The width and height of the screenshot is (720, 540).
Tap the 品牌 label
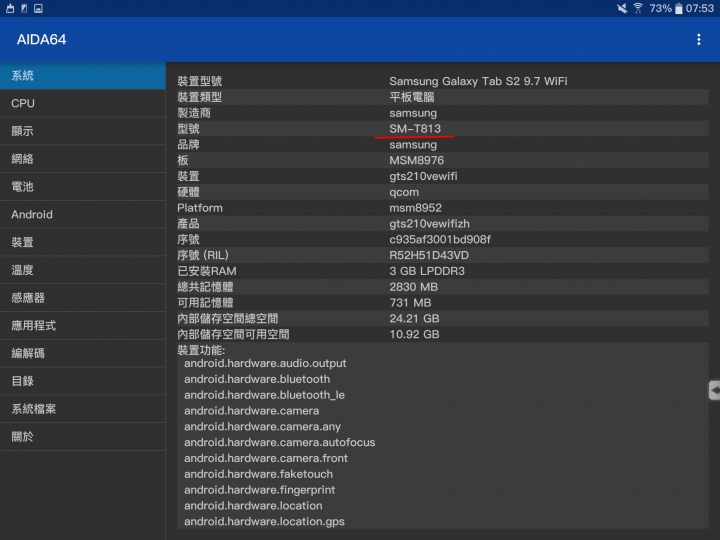(x=188, y=145)
